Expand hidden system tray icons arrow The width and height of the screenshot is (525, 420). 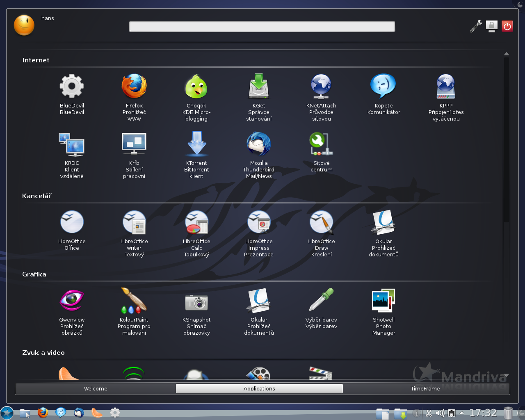462,413
